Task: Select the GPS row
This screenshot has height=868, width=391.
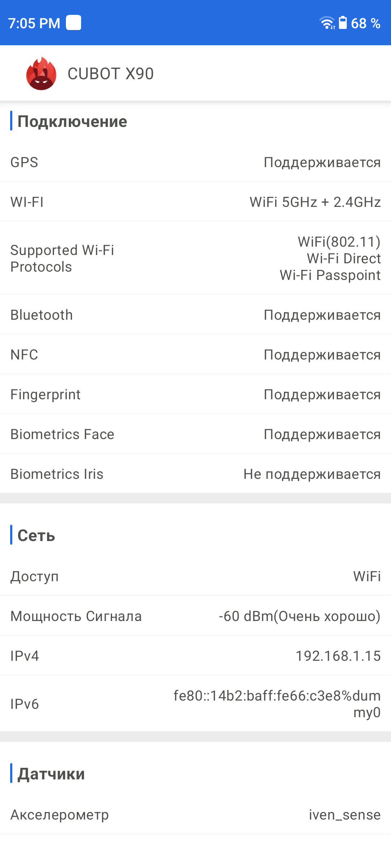Action: coord(195,162)
